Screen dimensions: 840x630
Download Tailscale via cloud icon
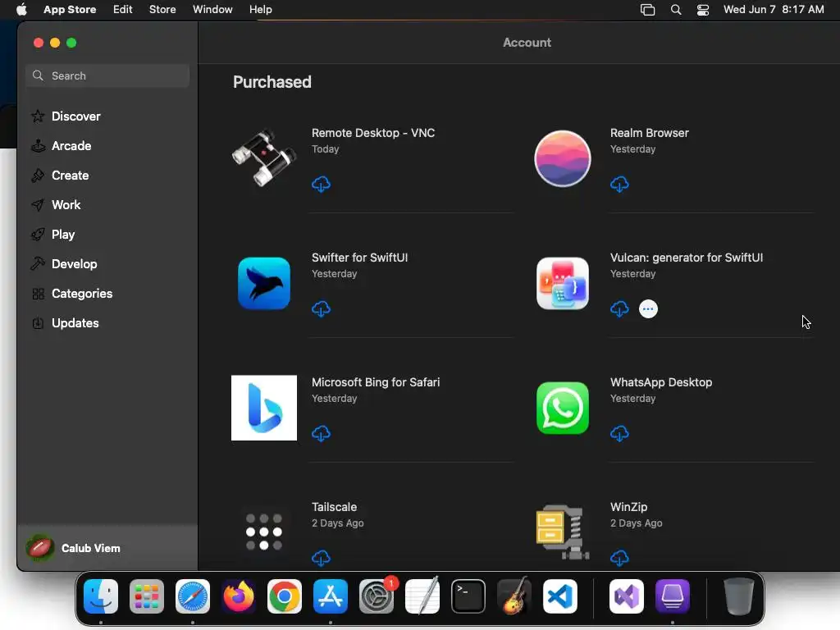321,558
